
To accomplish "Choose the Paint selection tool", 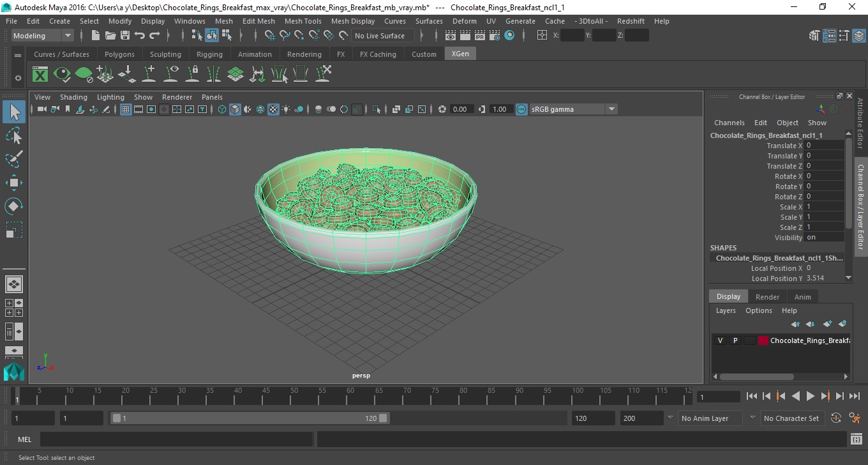I will [x=14, y=159].
